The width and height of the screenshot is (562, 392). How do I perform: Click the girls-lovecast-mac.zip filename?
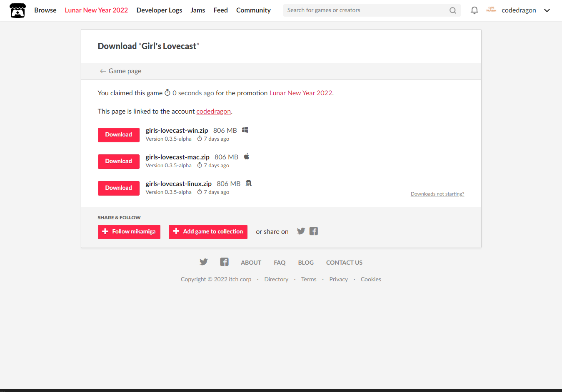177,157
